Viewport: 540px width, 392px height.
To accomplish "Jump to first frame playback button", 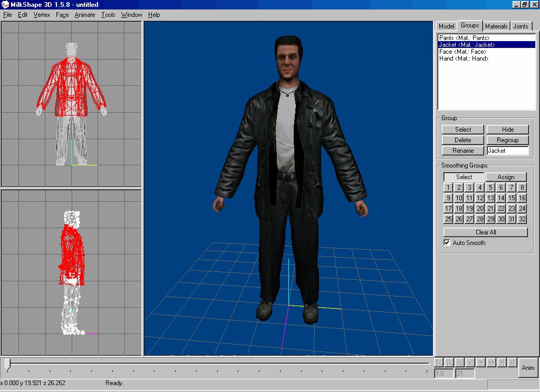I will [438, 362].
